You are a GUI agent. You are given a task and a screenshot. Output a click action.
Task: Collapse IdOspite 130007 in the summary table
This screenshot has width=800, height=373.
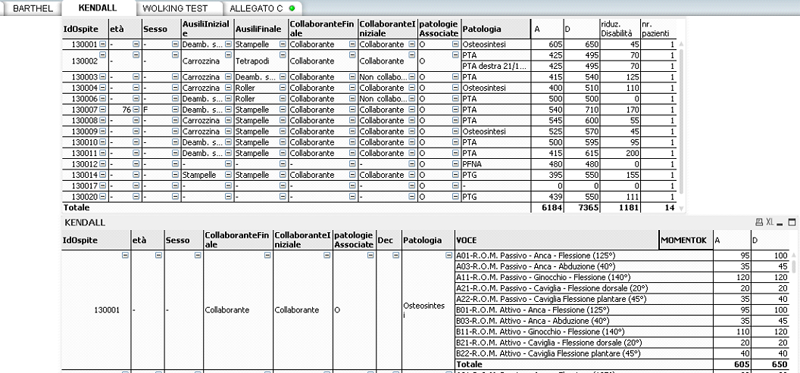103,110
